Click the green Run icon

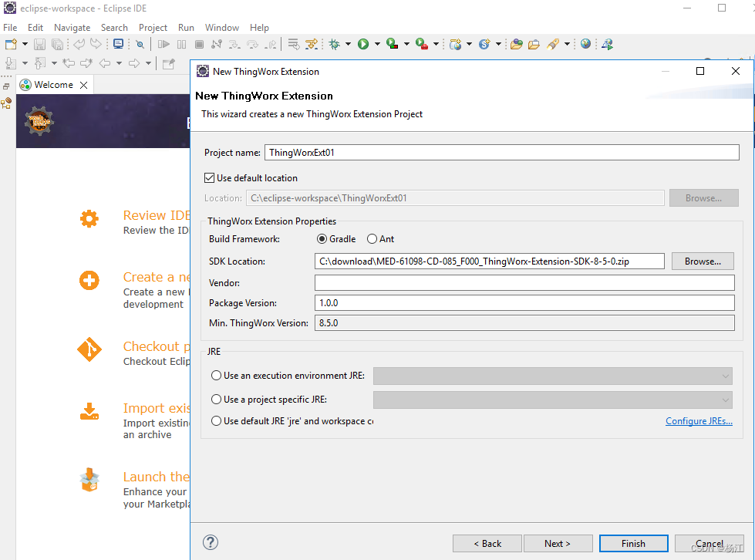tap(363, 44)
